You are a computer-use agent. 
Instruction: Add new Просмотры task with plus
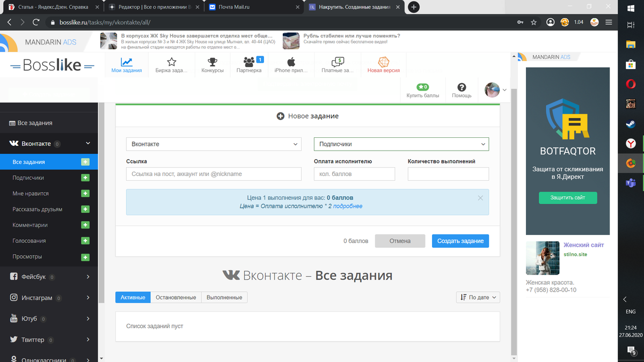coord(85,257)
